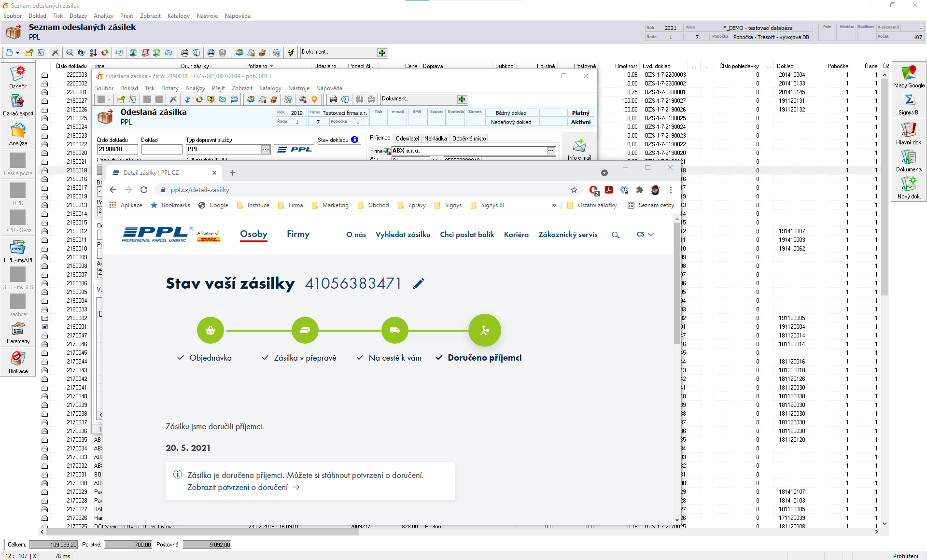Image resolution: width=927 pixels, height=560 pixels.
Task: Open the Analýza sidebar icon
Action: click(x=18, y=134)
